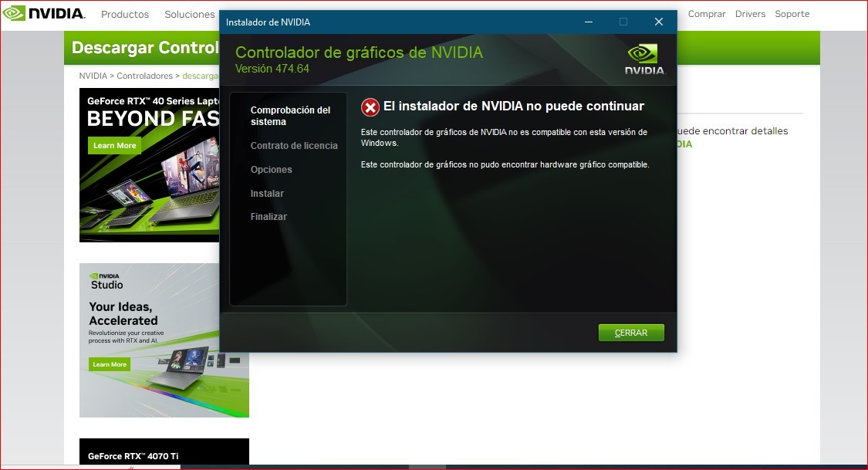The image size is (868, 470).
Task: Open the Drivers link on website
Action: pyautogui.click(x=750, y=14)
